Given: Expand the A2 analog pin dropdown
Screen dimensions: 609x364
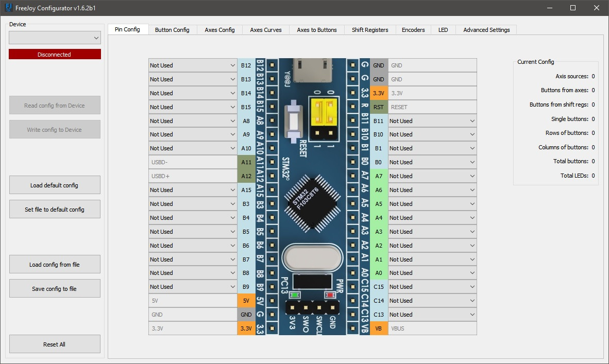Looking at the screenshot, I should coord(432,245).
